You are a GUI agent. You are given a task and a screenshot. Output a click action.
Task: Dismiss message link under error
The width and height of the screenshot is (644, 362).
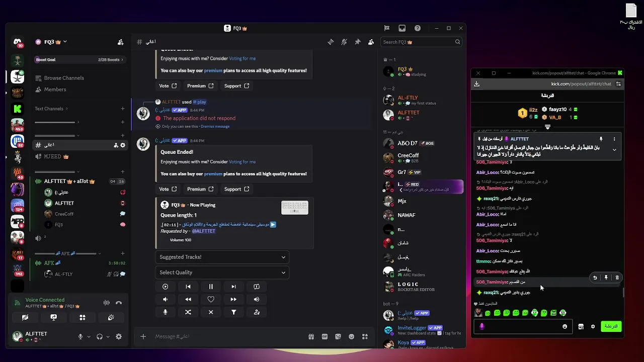[215, 126]
